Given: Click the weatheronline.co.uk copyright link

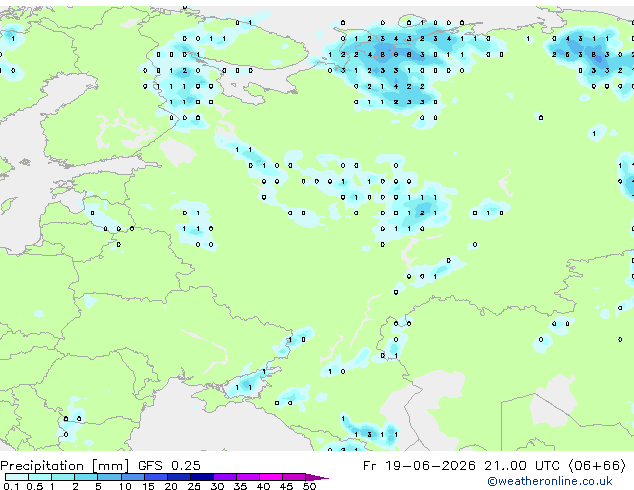Looking at the screenshot, I should coord(550,481).
